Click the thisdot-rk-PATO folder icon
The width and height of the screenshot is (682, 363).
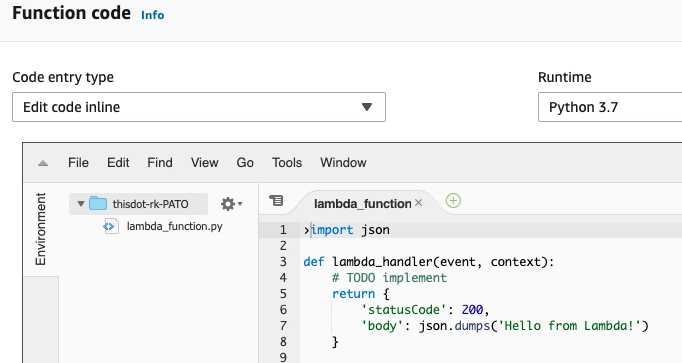tap(98, 203)
